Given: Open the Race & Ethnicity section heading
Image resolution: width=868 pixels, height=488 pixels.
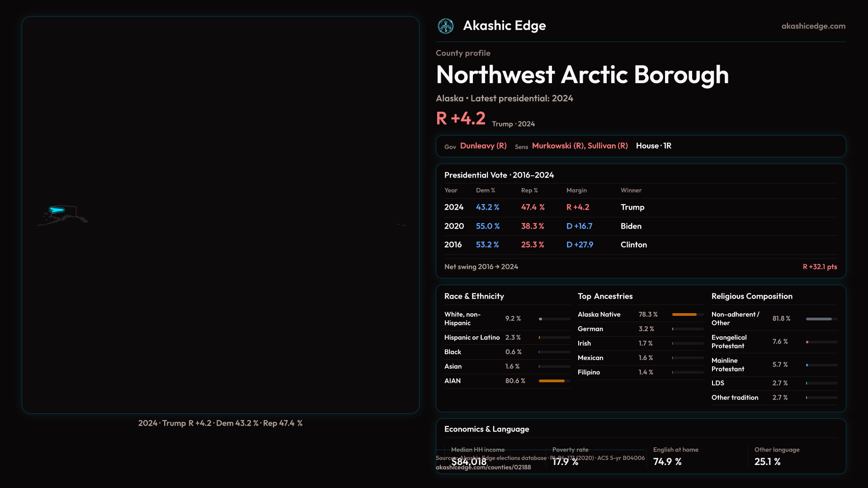Looking at the screenshot, I should [474, 296].
